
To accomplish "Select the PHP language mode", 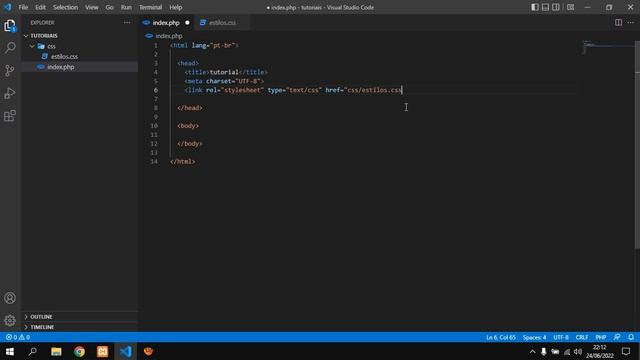I will point(600,337).
